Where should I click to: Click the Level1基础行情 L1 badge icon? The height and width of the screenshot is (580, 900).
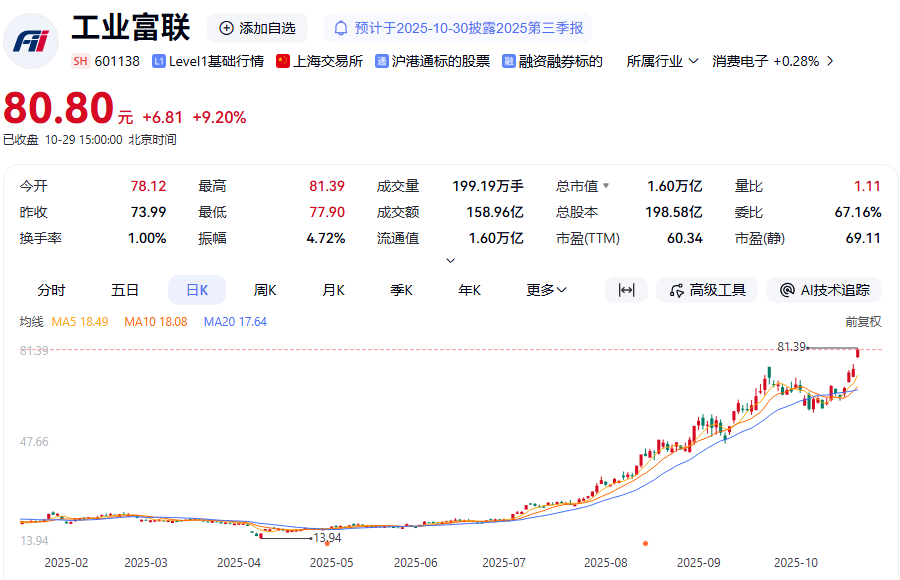[x=158, y=61]
